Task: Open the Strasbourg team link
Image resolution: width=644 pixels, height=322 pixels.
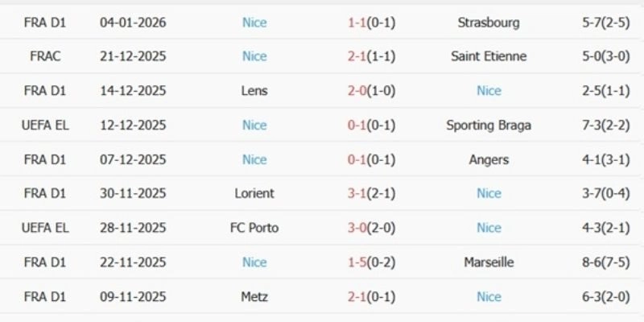Action: click(489, 23)
